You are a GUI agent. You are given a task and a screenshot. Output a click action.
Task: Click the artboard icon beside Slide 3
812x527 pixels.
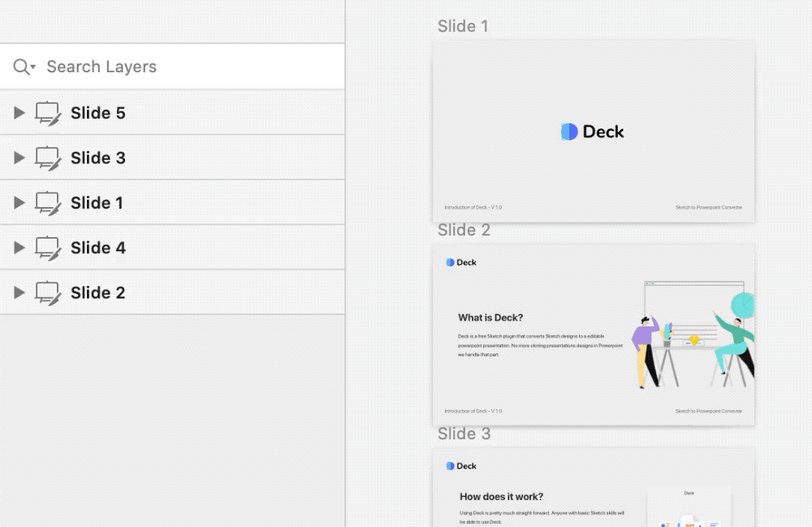click(x=49, y=158)
